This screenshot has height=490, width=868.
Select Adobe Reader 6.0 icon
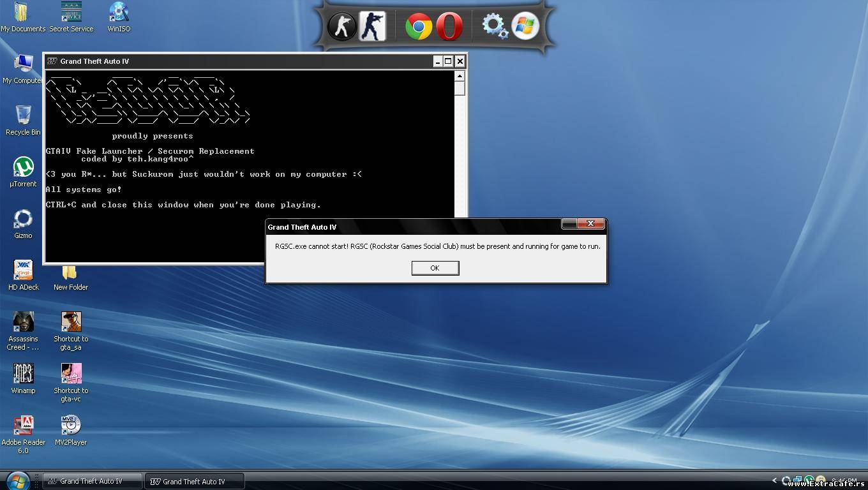pyautogui.click(x=23, y=434)
